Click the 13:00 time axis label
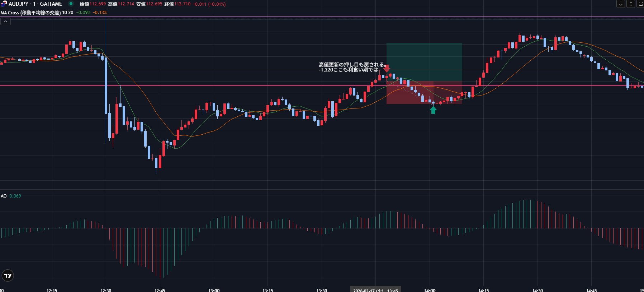 [x=214, y=290]
